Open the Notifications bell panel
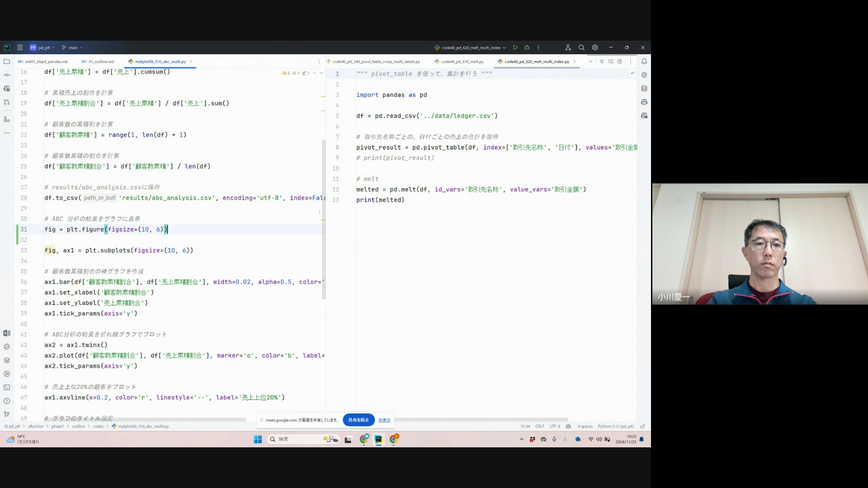 click(644, 61)
